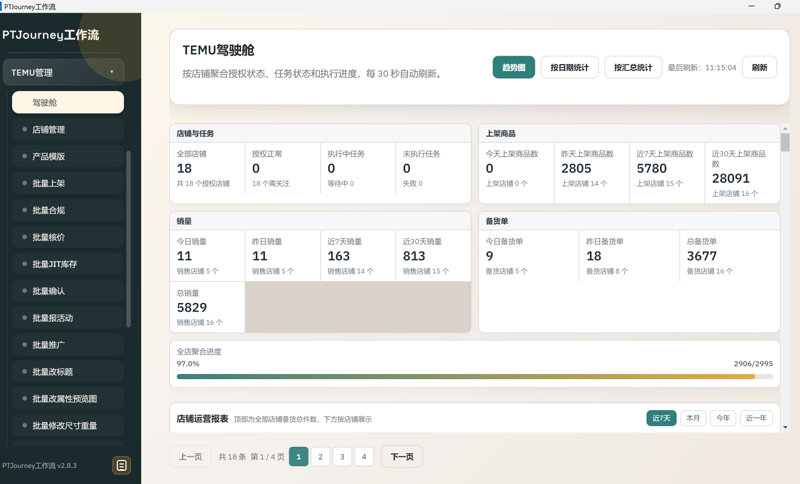Image resolution: width=800 pixels, height=484 pixels.
Task: Click the 共18条 第1/4页 pagination info
Action: pyautogui.click(x=252, y=456)
